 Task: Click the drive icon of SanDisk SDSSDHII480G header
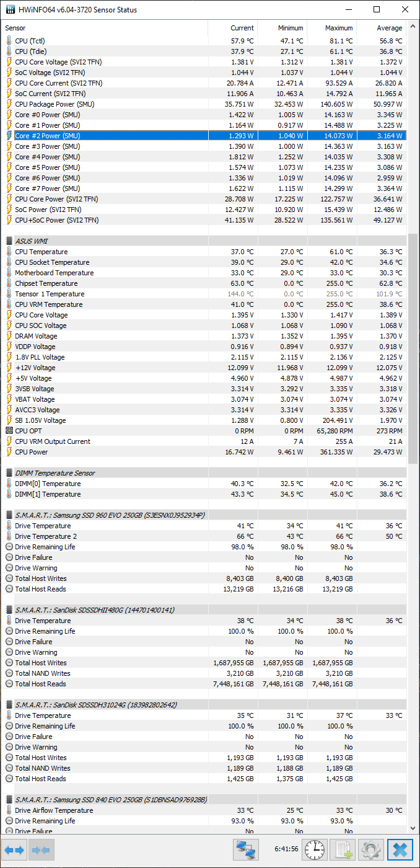[x=9, y=609]
